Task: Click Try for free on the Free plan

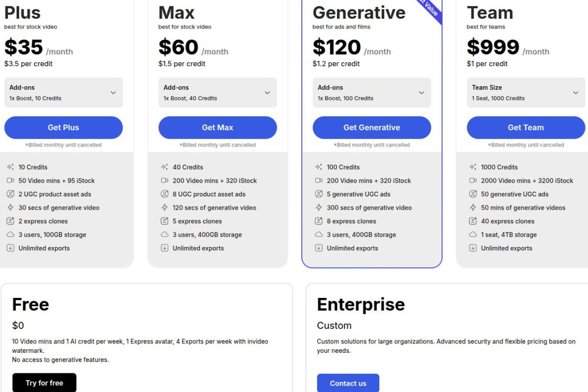Action: pyautogui.click(x=44, y=383)
